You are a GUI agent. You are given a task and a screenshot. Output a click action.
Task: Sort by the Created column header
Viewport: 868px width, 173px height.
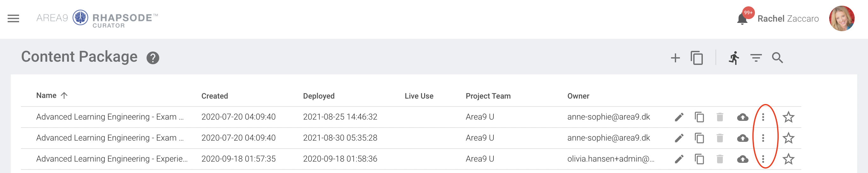[x=215, y=96]
